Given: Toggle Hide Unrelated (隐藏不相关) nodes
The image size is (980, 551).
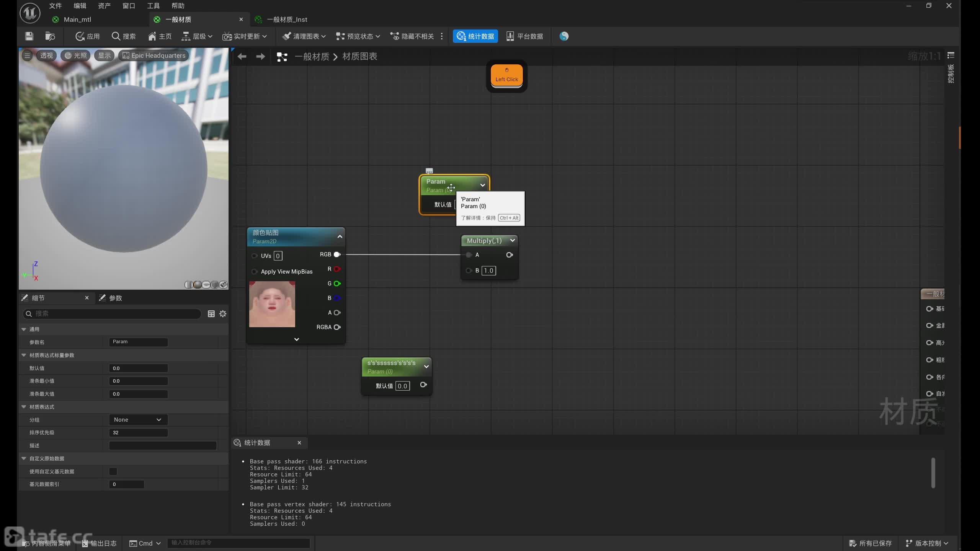Looking at the screenshot, I should click(412, 36).
